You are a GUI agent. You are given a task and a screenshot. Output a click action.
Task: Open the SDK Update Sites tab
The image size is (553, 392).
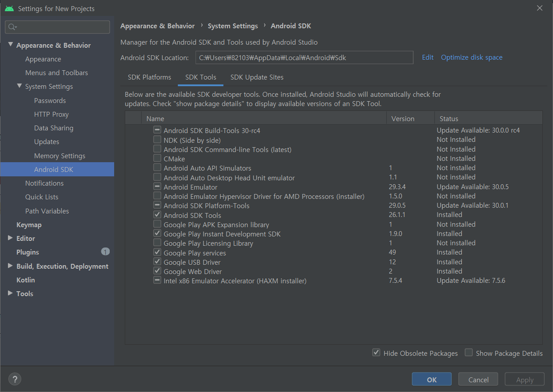click(257, 77)
